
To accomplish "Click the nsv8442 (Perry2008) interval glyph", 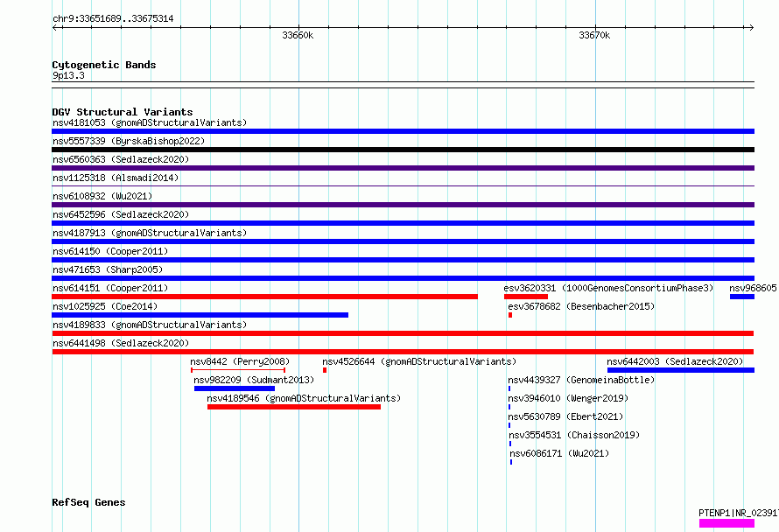I will pyautogui.click(x=238, y=370).
